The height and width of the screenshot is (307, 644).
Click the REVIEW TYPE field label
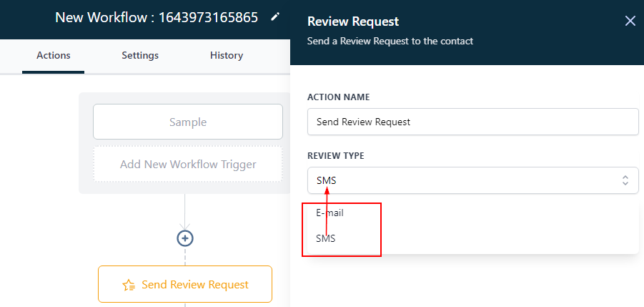[x=336, y=156]
